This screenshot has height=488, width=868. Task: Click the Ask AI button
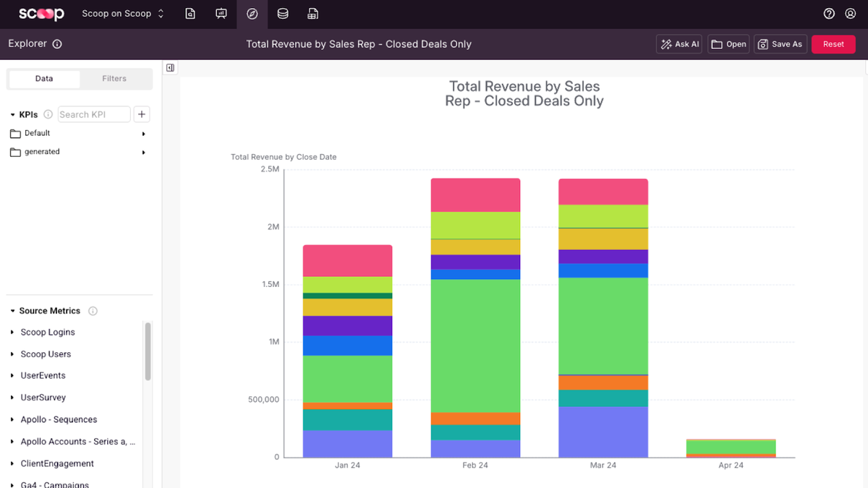678,43
